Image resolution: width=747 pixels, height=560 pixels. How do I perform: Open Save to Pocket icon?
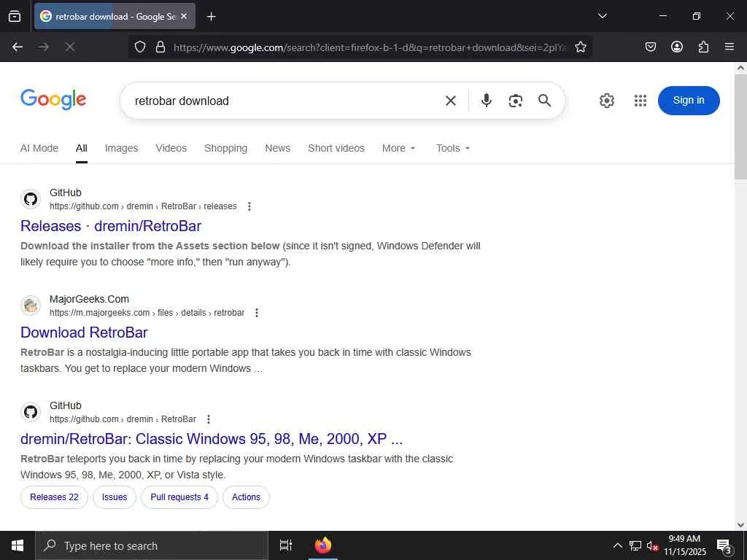coord(651,47)
